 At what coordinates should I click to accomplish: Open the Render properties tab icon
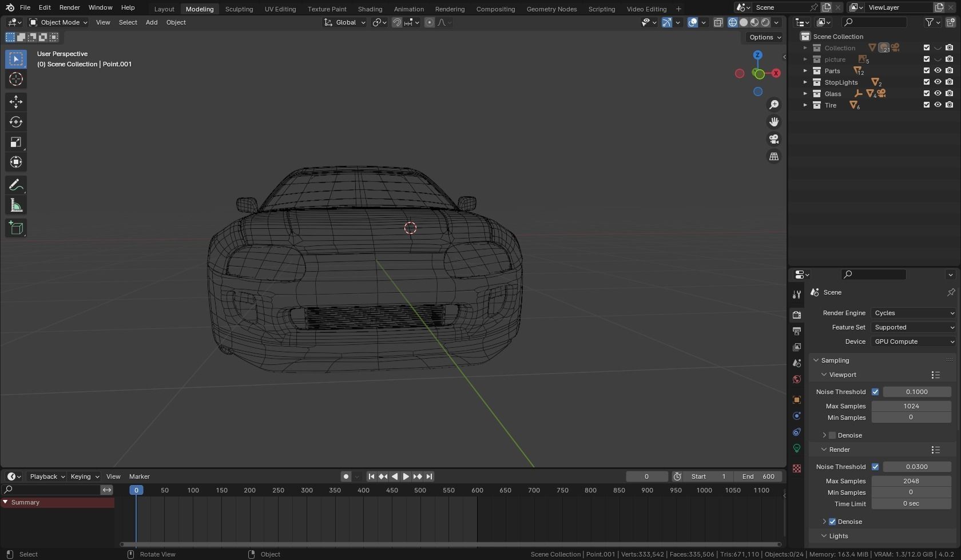[796, 315]
